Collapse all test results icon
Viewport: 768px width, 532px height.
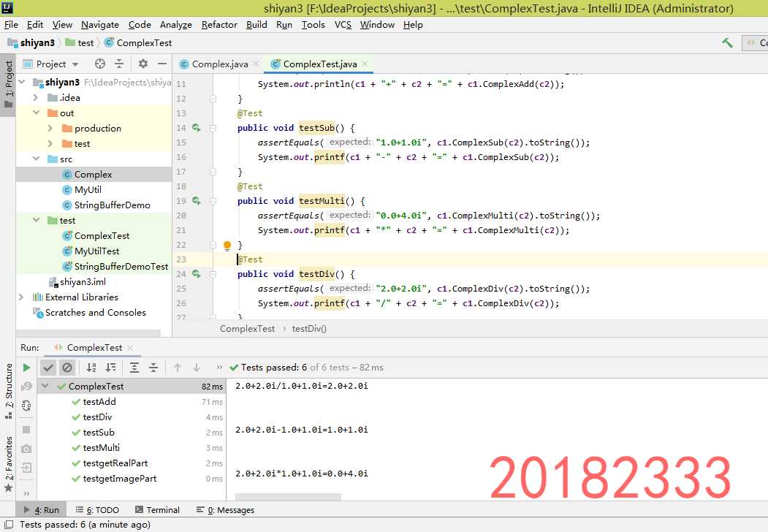(153, 368)
